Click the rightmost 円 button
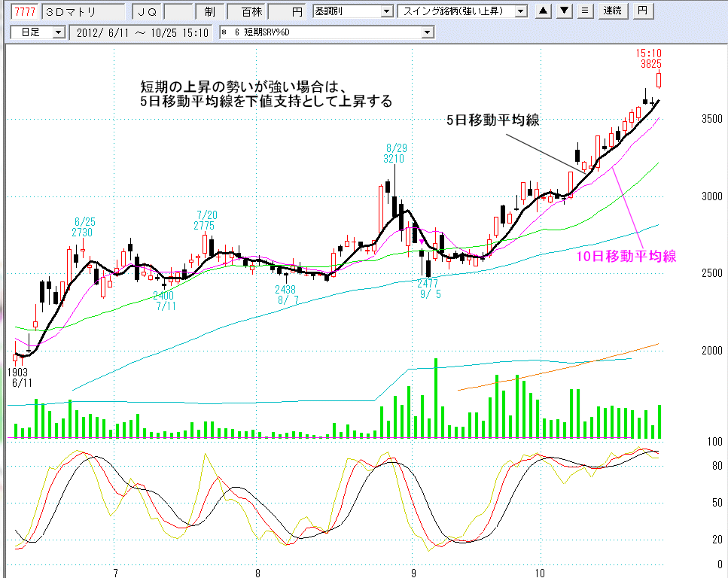This screenshot has width=728, height=578. pyautogui.click(x=643, y=11)
